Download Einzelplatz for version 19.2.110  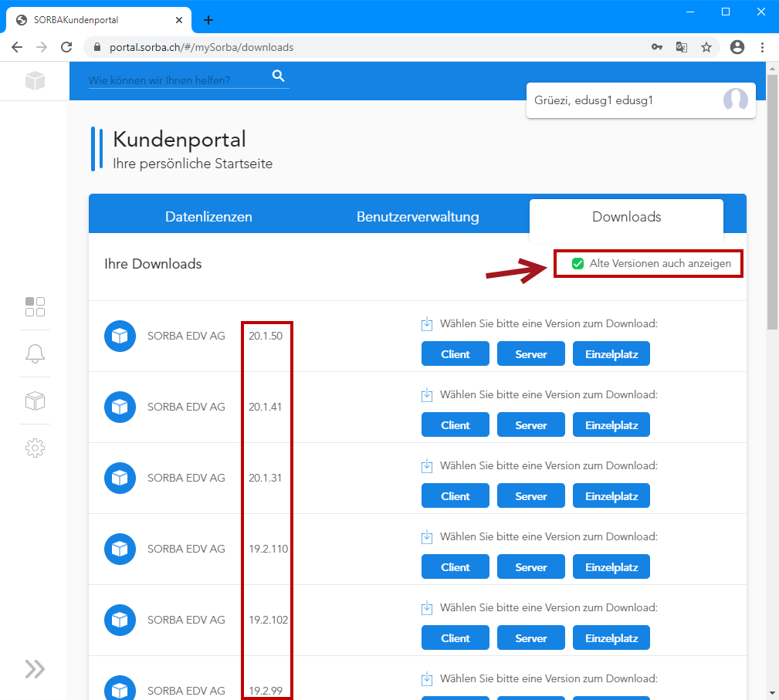[611, 567]
